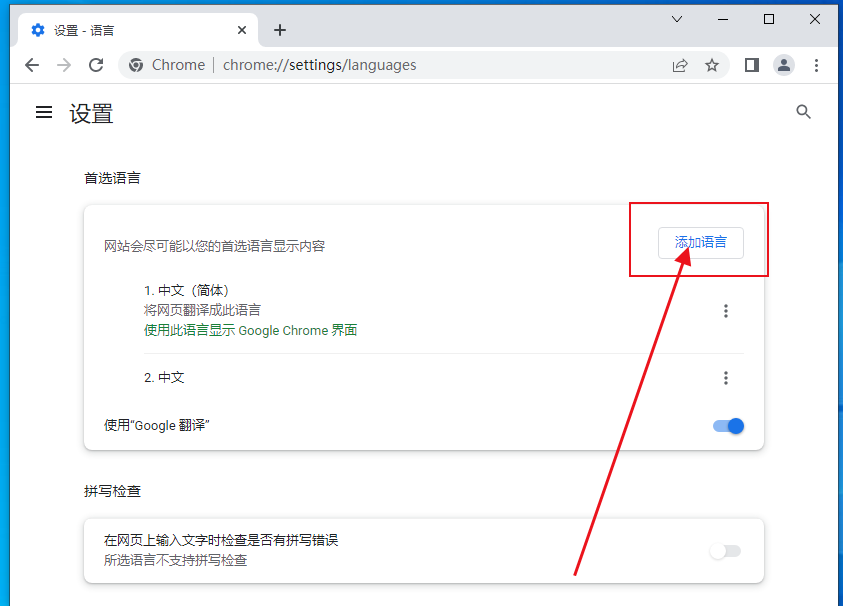This screenshot has width=843, height=606.
Task: Enable spell check toggle under 拼写检查
Action: coord(726,551)
